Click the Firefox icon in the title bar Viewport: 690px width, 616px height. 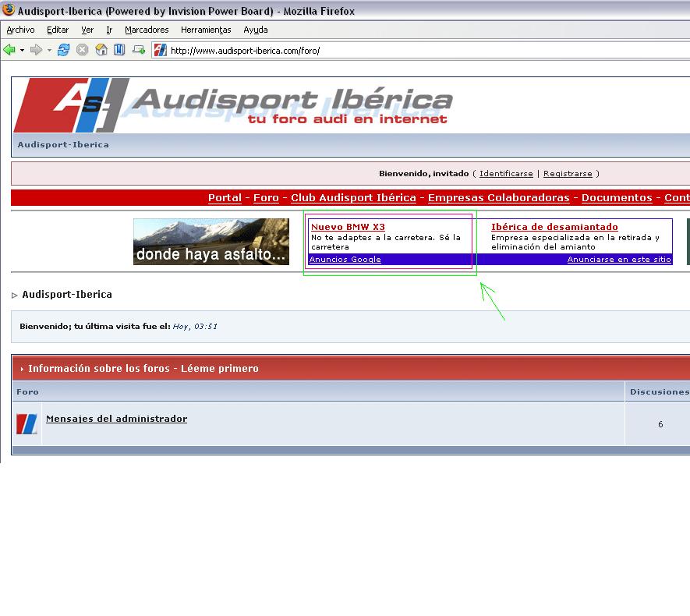point(9,9)
